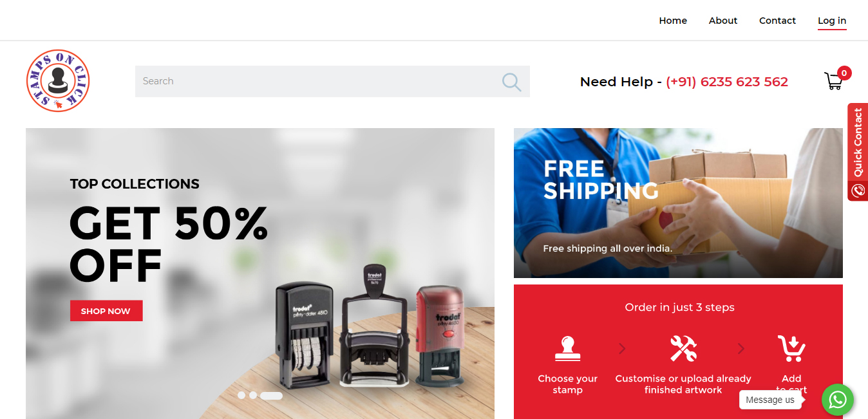Screen dimensions: 868x419
Task: Click the Customise tools wrench icon
Action: click(683, 348)
